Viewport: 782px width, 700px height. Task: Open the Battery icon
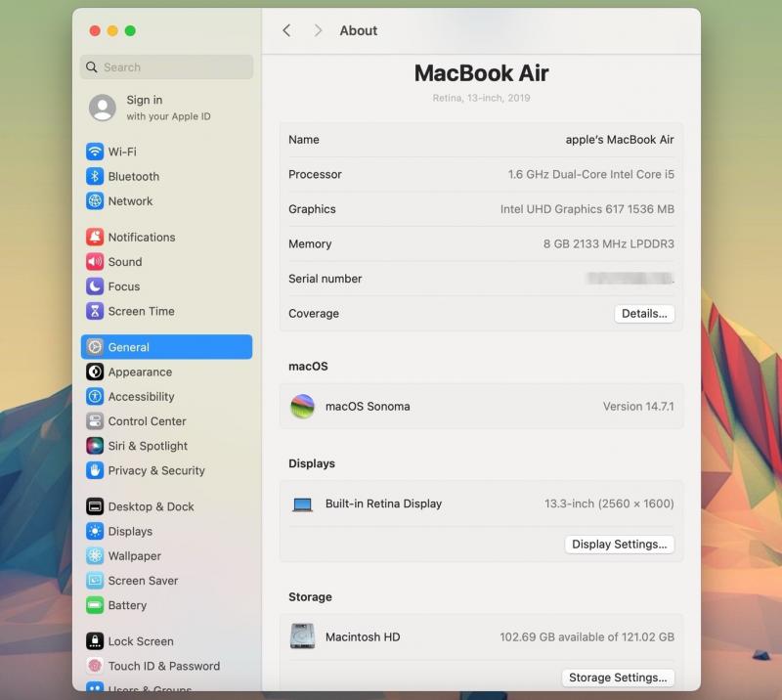[95, 605]
